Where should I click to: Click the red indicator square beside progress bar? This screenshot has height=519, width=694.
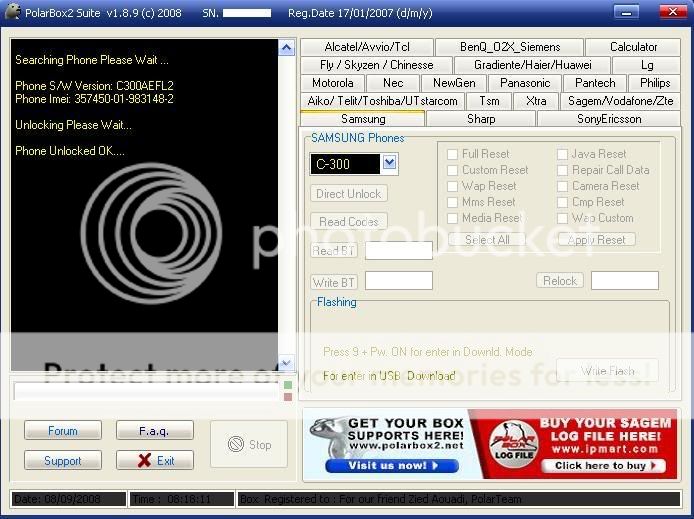coord(288,397)
